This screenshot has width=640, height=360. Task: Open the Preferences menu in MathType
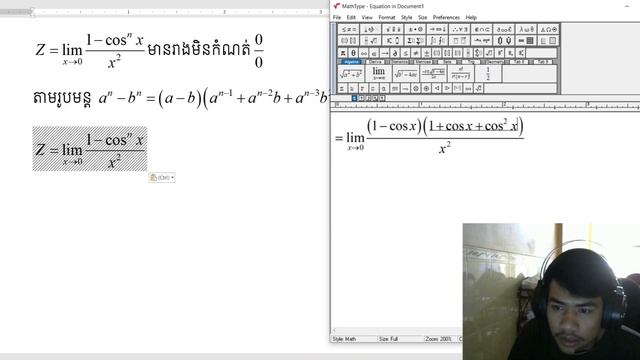446,18
